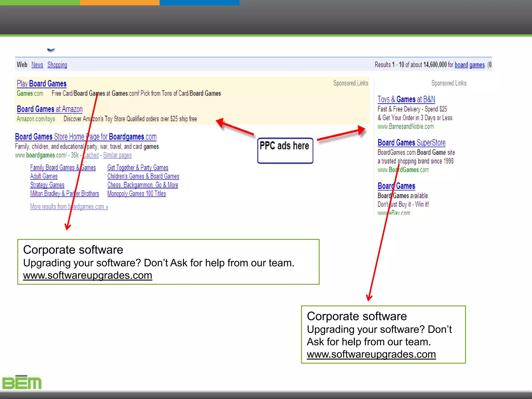Open Get Together & Party Games sitelink
This screenshot has width=532, height=399.
pyautogui.click(x=138, y=168)
